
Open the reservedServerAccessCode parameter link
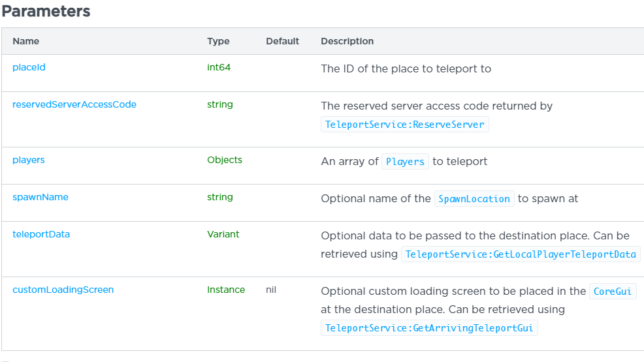point(74,104)
